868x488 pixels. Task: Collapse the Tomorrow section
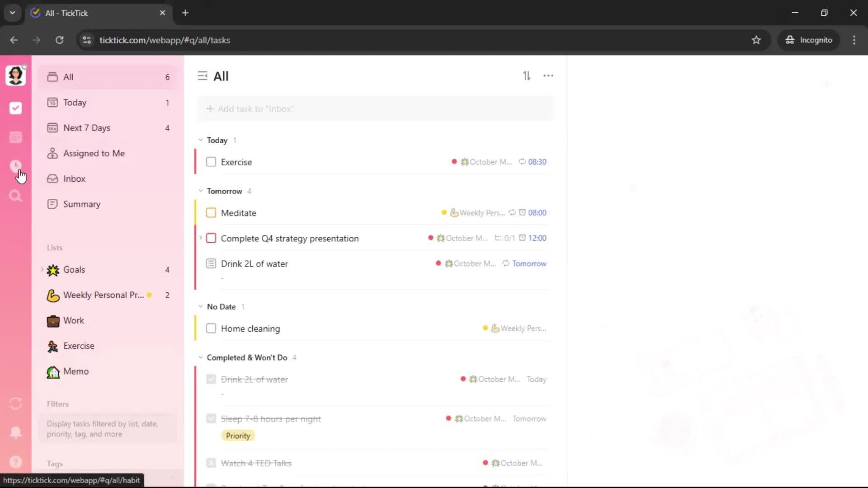[x=201, y=191]
